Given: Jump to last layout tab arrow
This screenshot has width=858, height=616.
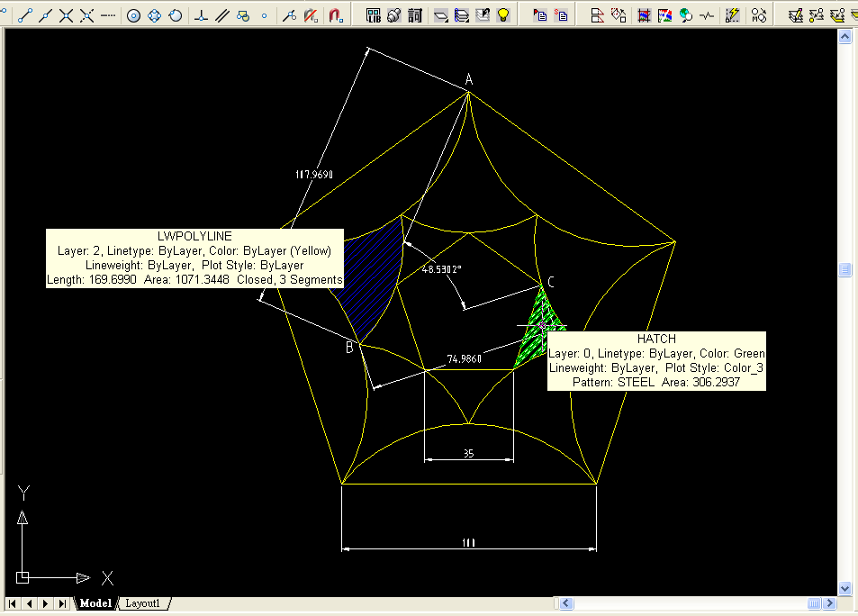Looking at the screenshot, I should (x=62, y=603).
